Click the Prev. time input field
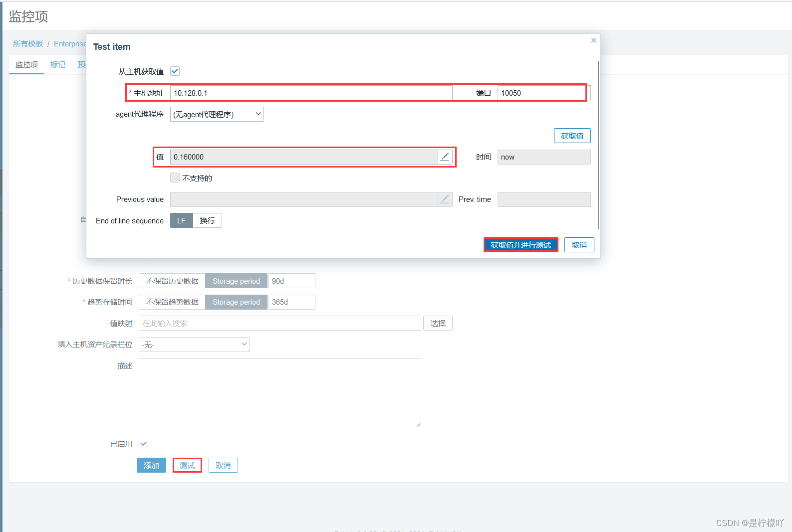Screen dimensions: 792x532 (x=544, y=199)
